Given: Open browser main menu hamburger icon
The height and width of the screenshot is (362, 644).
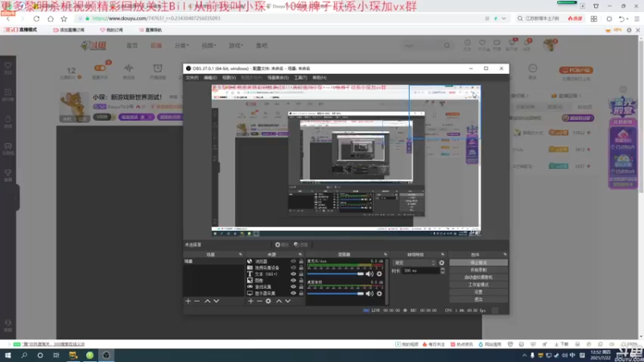Looking at the screenshot, I should pos(637,19).
